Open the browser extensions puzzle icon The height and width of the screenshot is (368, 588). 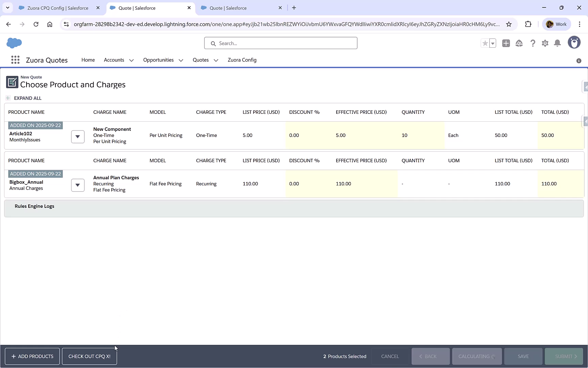[x=528, y=24]
